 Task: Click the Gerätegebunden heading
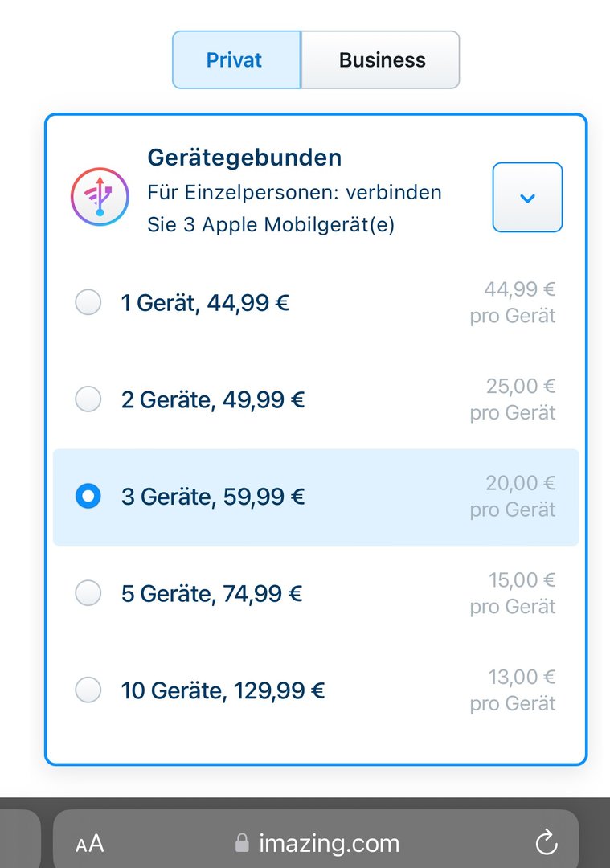(x=244, y=158)
